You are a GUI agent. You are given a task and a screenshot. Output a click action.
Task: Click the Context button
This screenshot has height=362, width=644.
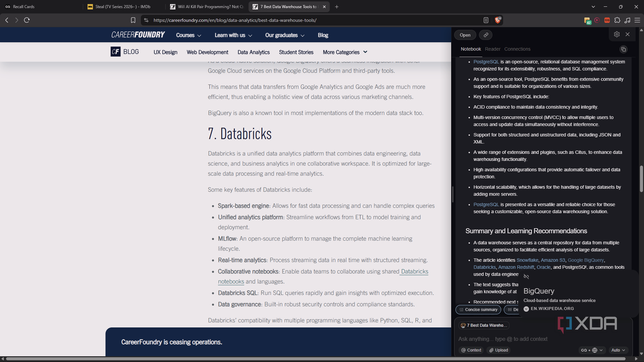pos(471,350)
